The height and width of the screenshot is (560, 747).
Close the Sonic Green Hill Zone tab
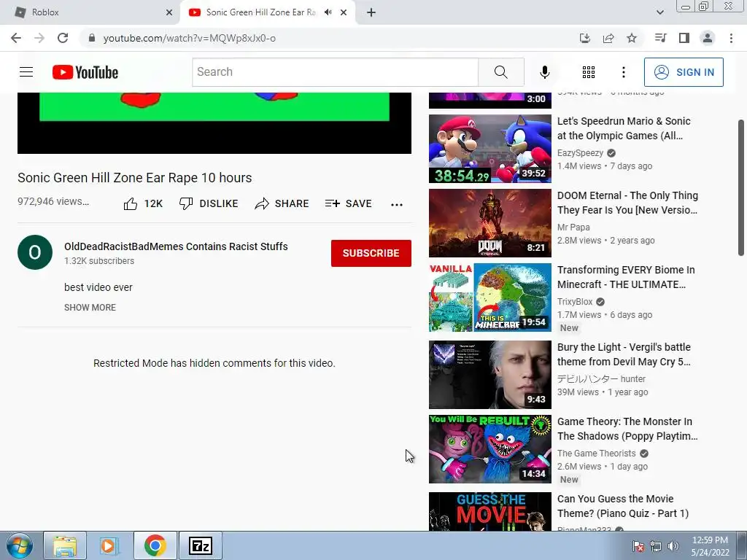coord(344,12)
